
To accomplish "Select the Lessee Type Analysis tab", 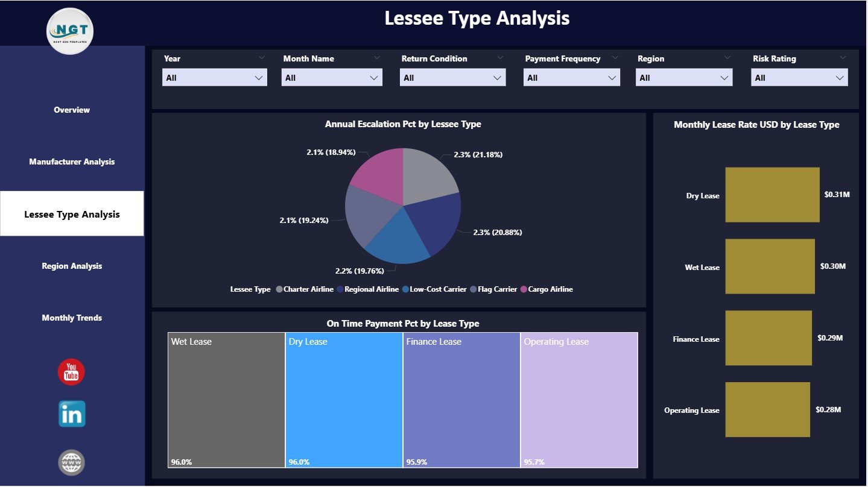I will [x=71, y=213].
